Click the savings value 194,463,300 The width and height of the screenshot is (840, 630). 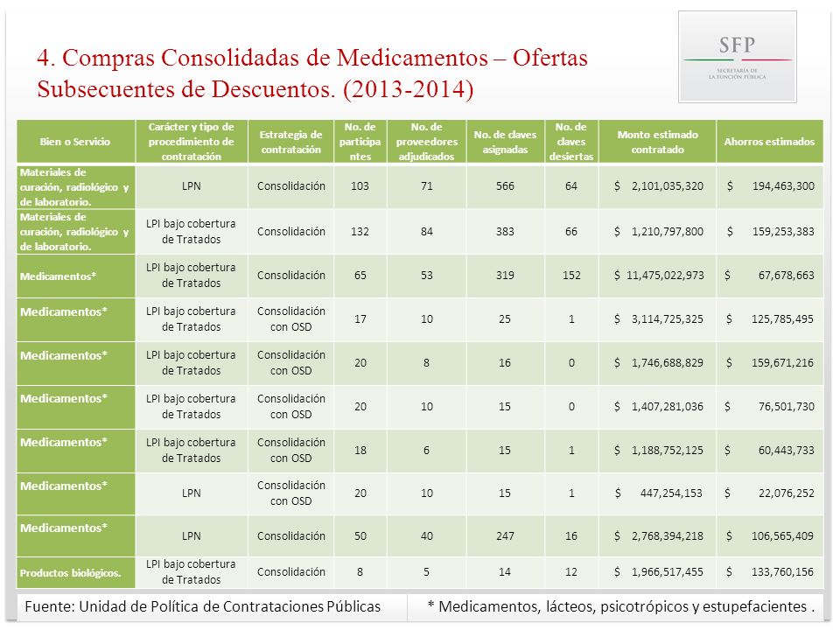pyautogui.click(x=783, y=185)
